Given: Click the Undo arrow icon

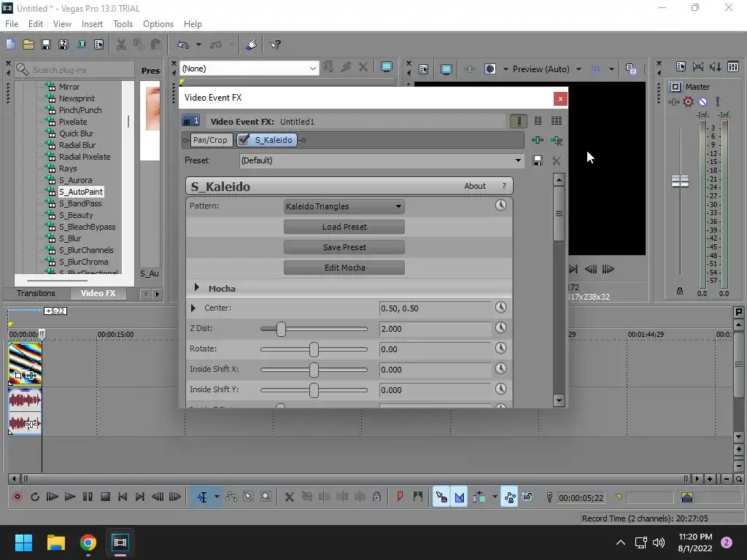Looking at the screenshot, I should click(183, 44).
